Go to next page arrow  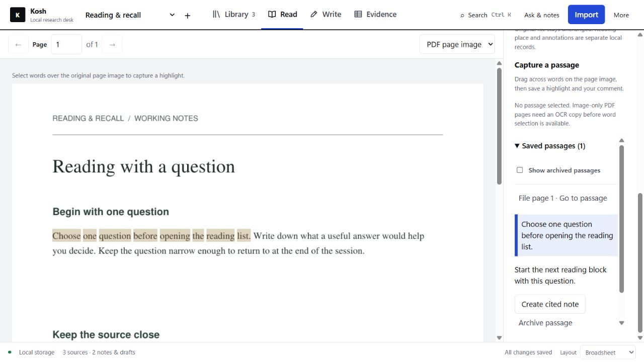click(112, 44)
